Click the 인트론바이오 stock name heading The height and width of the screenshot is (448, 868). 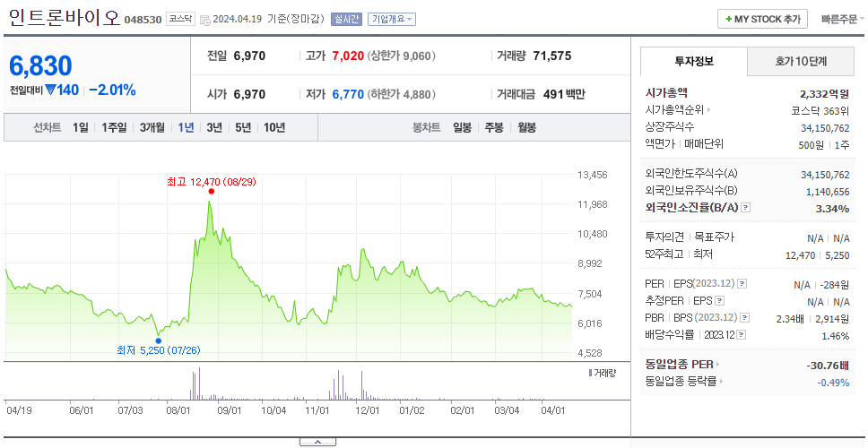65,18
